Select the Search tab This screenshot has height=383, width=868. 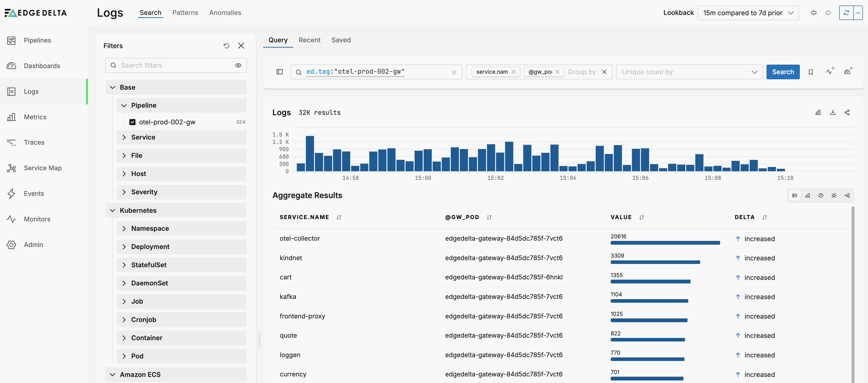(150, 12)
